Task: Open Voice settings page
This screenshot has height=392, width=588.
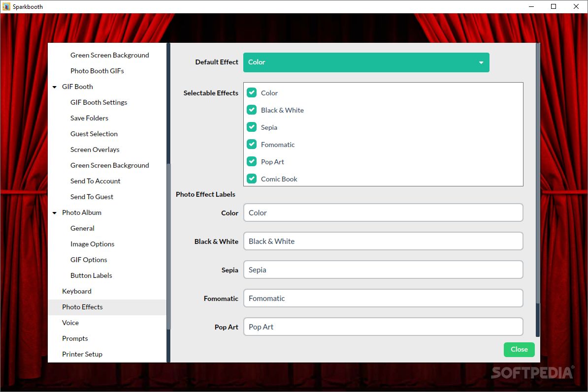Action: click(x=70, y=322)
